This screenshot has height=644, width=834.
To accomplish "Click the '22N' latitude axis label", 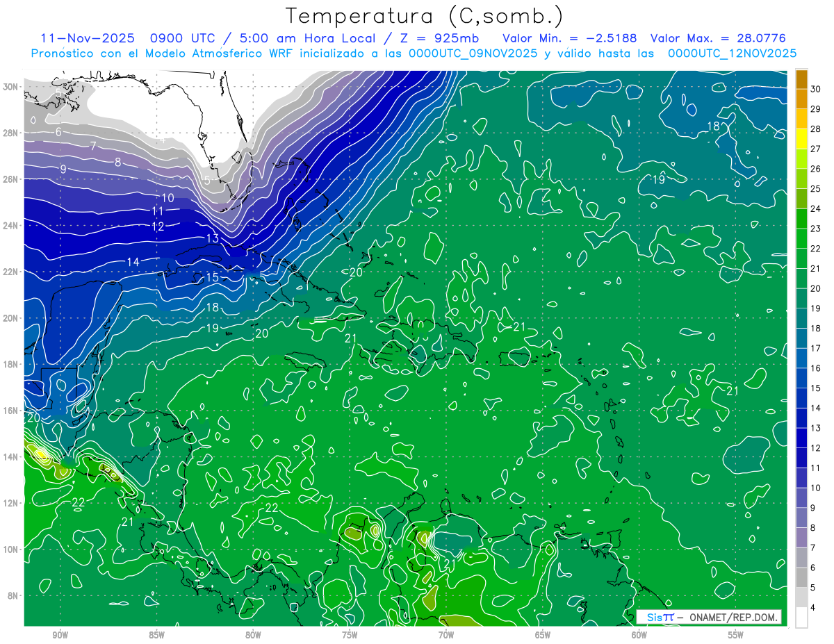I will point(10,272).
